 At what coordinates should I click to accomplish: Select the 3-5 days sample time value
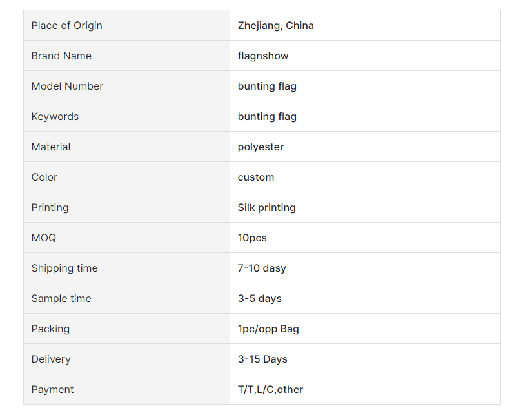coord(260,299)
